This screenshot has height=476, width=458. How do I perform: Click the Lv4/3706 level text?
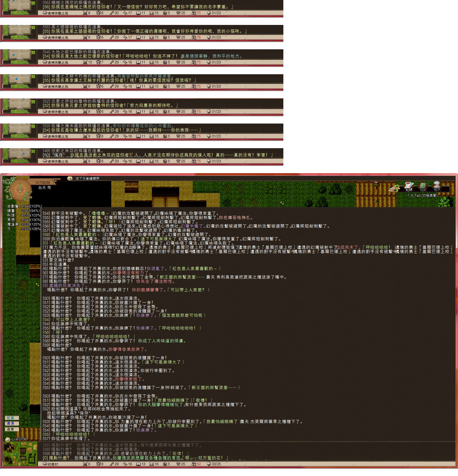tap(19, 439)
